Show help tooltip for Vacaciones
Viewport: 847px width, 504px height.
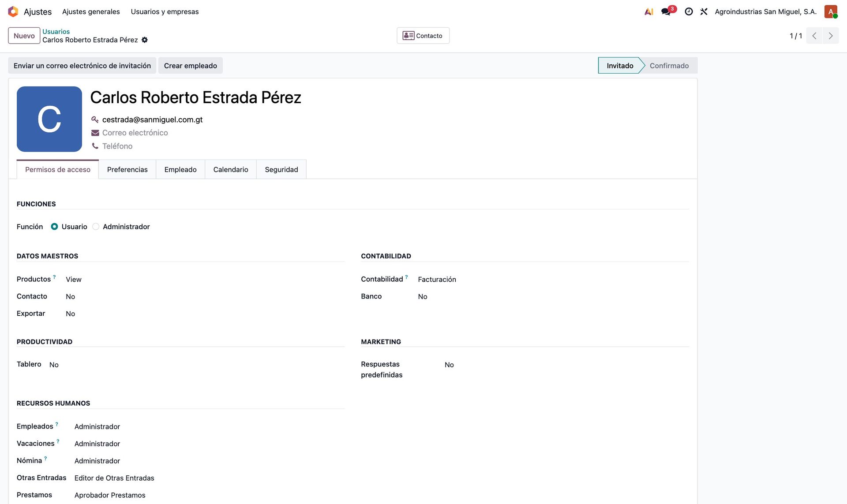pyautogui.click(x=58, y=441)
